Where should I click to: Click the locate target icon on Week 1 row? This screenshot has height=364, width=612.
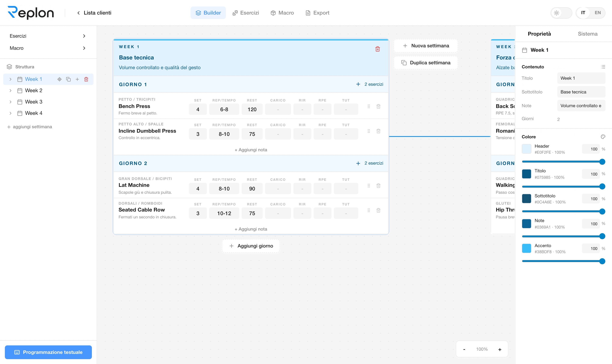click(59, 79)
